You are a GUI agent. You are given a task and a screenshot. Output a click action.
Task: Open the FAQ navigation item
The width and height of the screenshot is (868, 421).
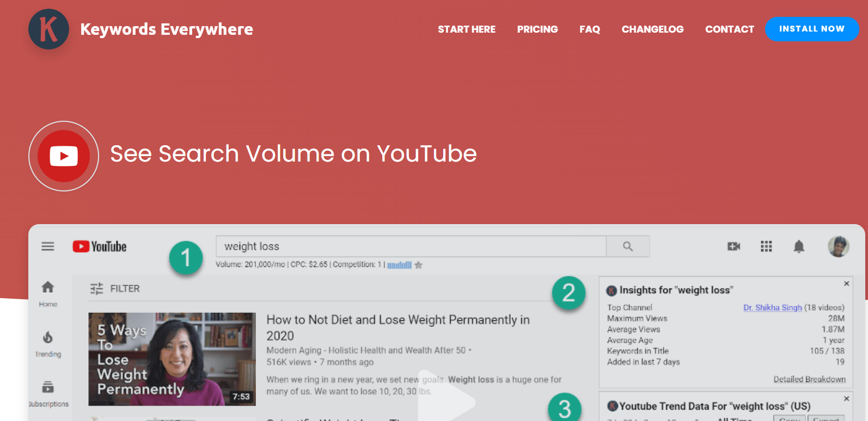click(x=590, y=29)
